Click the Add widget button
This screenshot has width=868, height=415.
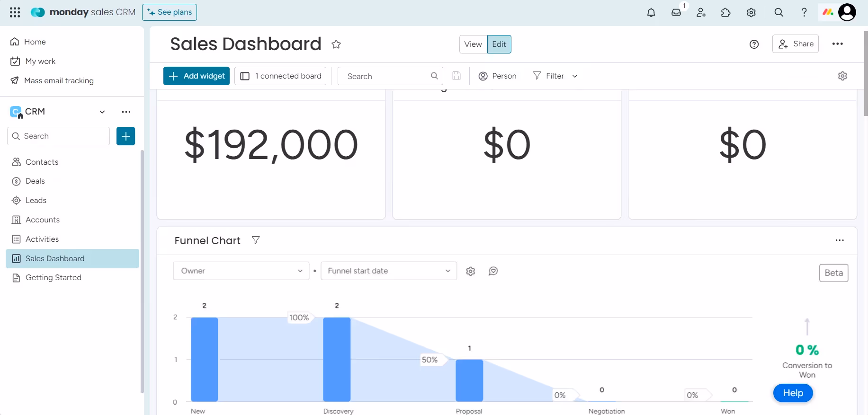(x=197, y=76)
